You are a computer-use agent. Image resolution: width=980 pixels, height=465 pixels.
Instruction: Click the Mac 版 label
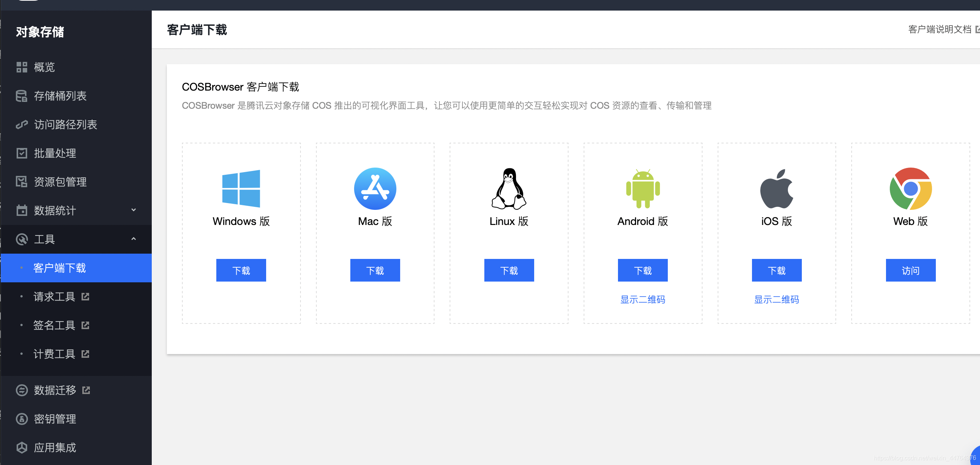[375, 221]
